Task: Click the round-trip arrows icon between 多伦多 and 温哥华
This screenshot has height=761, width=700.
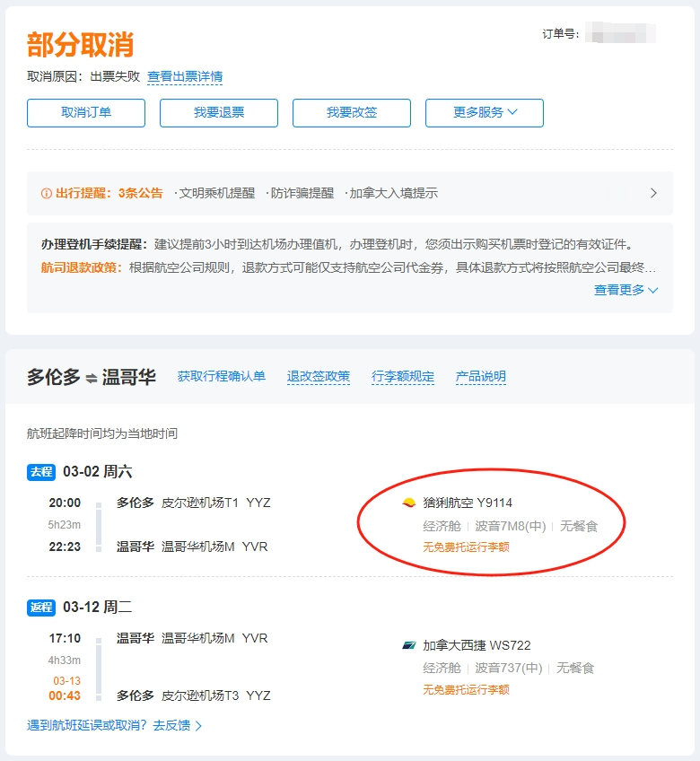Action: point(92,378)
